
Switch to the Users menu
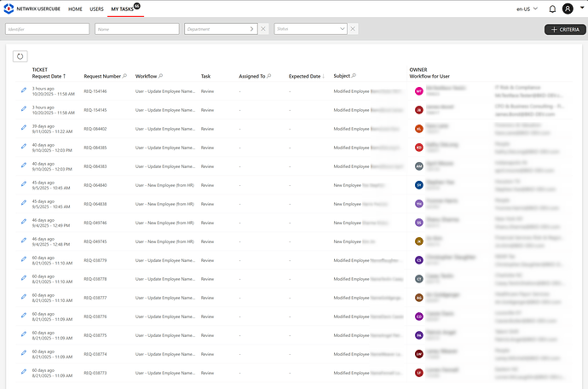(98, 9)
